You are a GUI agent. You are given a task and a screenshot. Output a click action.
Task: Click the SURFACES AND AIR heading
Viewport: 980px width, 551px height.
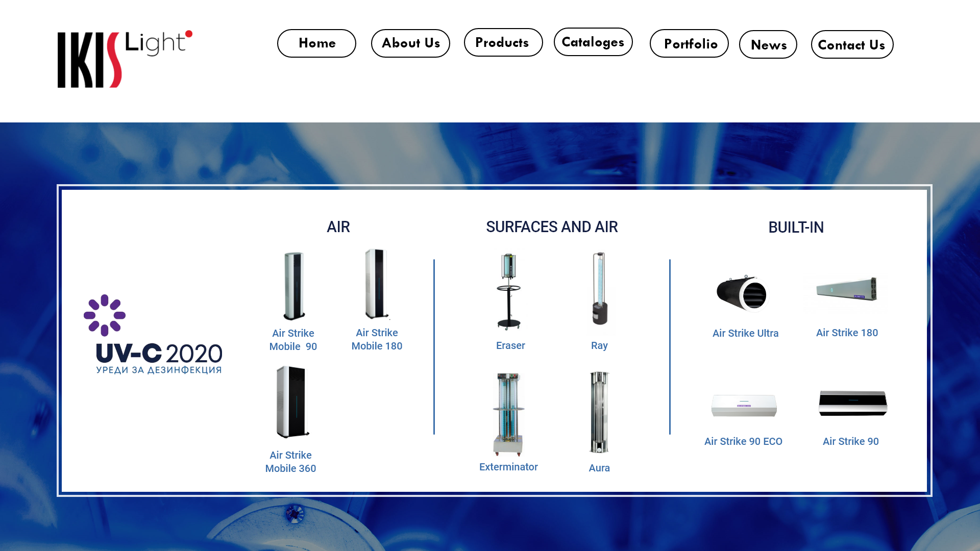(552, 227)
